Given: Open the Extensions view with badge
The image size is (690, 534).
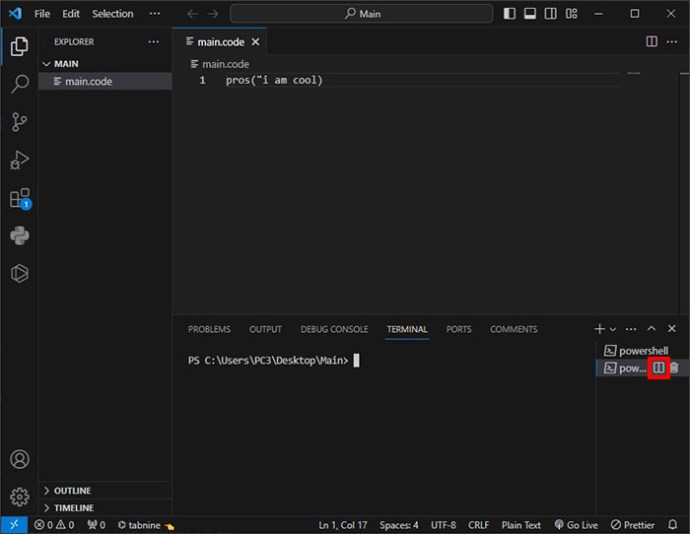Looking at the screenshot, I should pos(20,199).
